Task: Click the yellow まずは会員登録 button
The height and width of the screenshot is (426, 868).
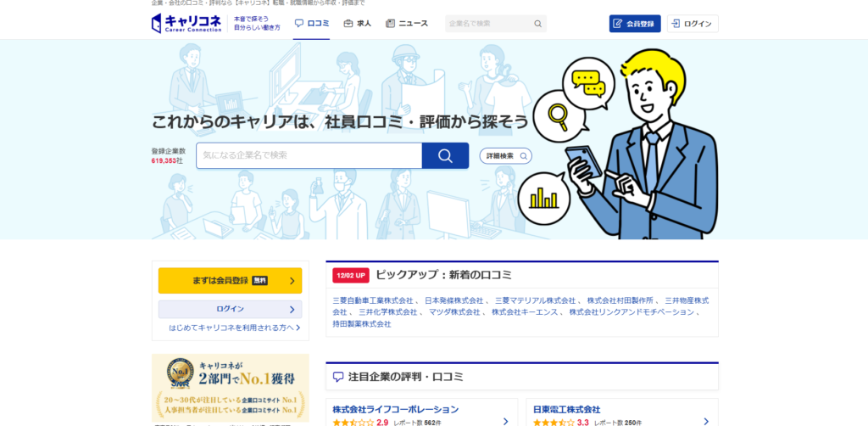Action: coord(230,280)
